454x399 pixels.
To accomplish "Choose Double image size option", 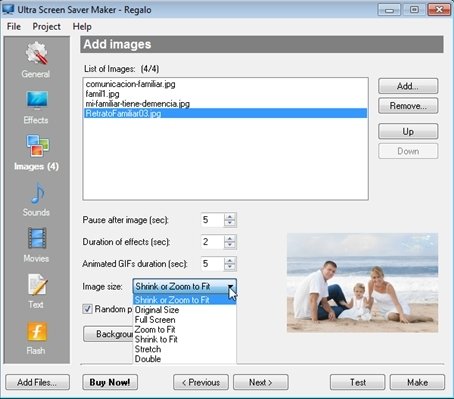I will (184, 359).
